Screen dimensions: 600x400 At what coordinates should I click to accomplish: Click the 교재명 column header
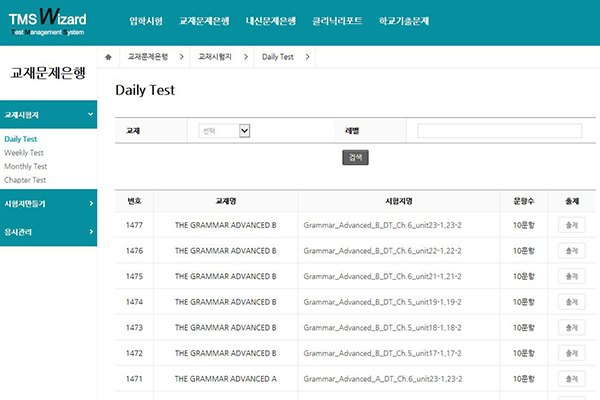point(226,201)
